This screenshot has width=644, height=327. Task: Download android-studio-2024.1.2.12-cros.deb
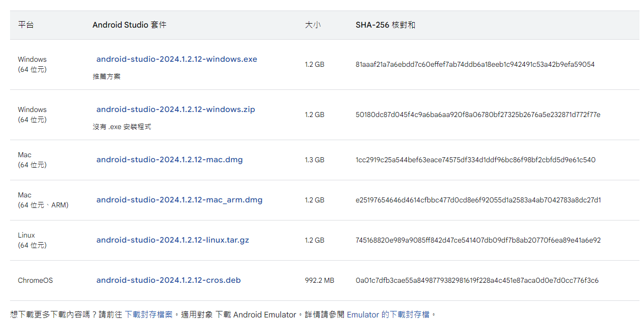[x=168, y=280]
